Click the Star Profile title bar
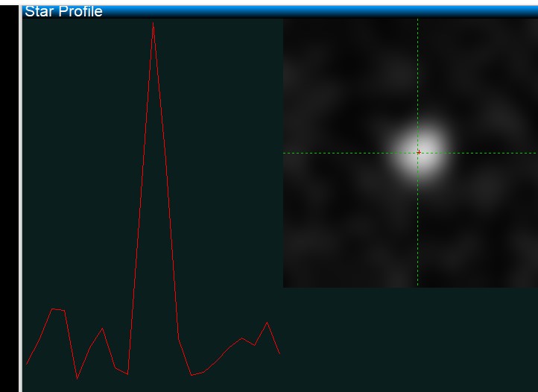This screenshot has height=392, width=538. click(x=279, y=11)
